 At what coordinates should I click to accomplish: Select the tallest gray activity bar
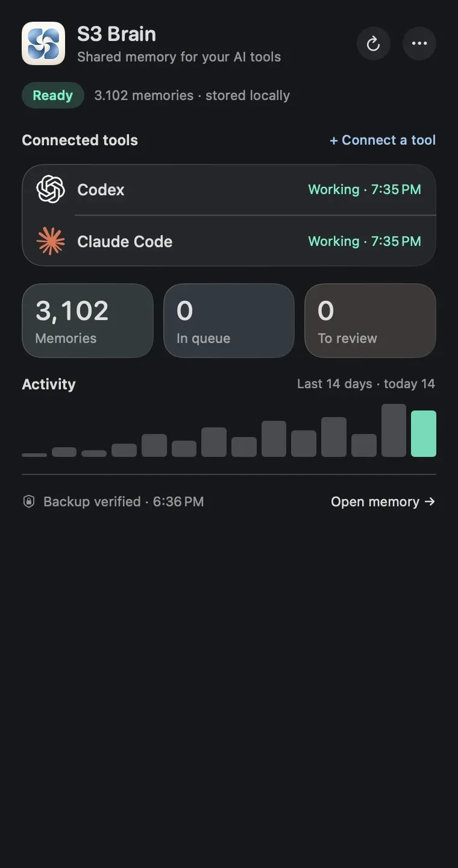tap(394, 430)
